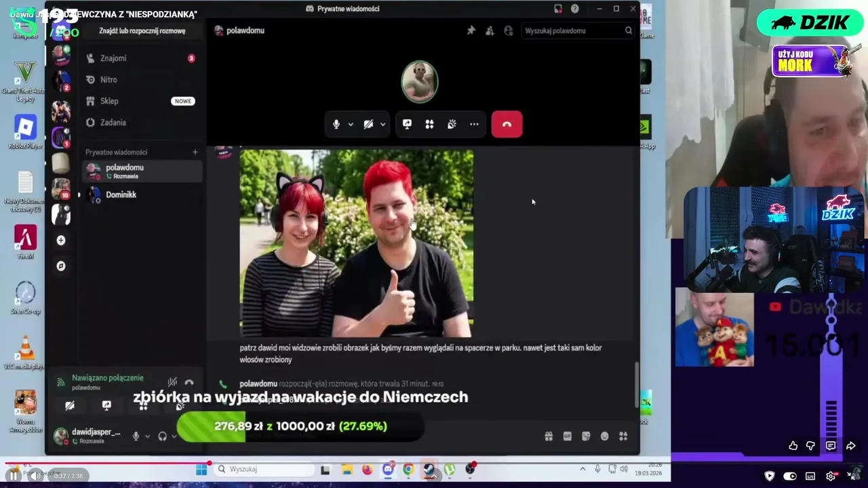Click the call participant avatar
Image resolution: width=868 pixels, height=488 pixels.
(x=420, y=82)
